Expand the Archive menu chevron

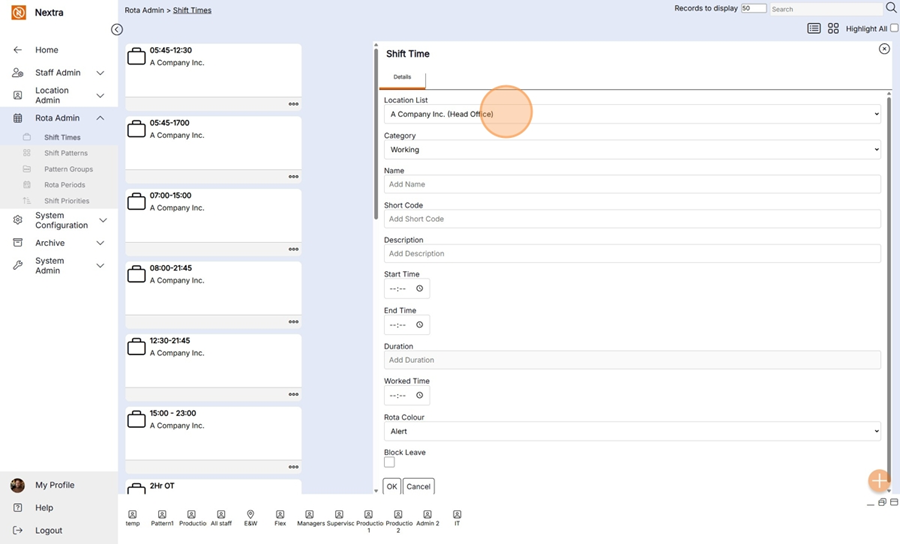tap(100, 243)
